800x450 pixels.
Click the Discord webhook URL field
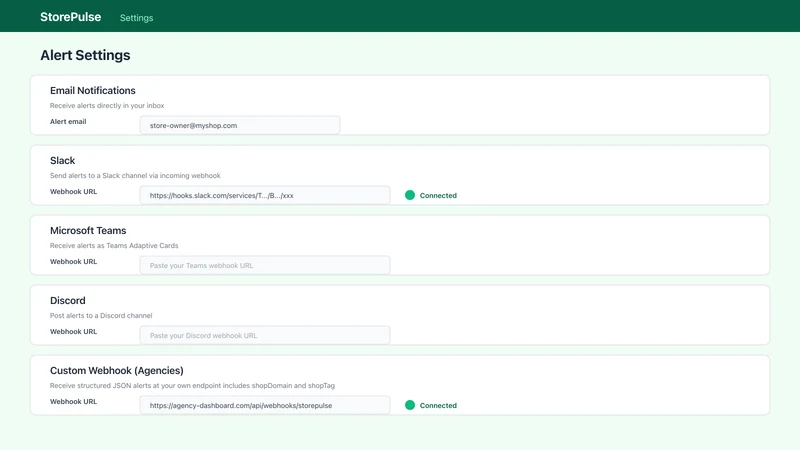tap(265, 335)
